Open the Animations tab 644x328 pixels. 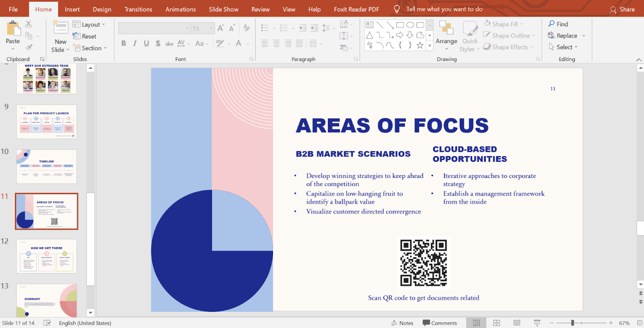180,9
